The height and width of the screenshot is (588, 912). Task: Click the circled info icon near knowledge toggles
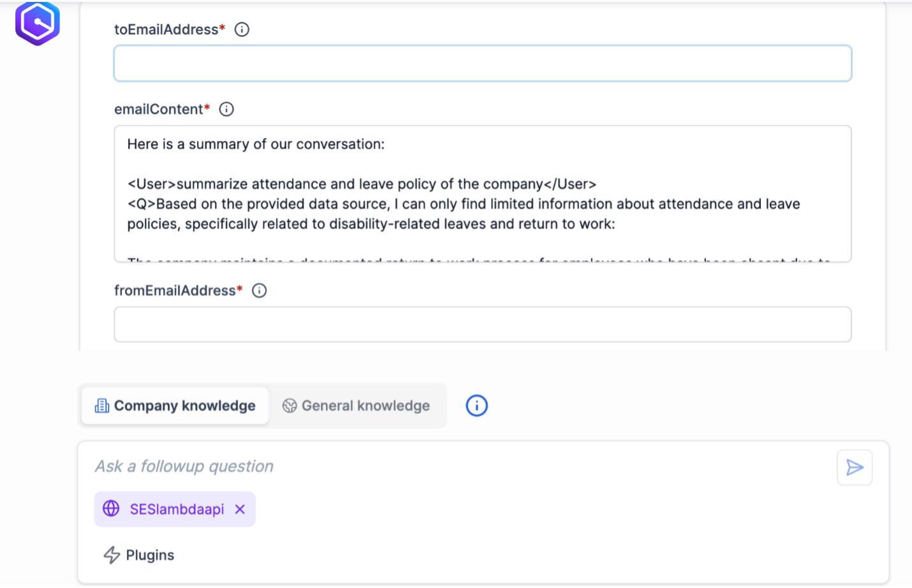pos(476,406)
